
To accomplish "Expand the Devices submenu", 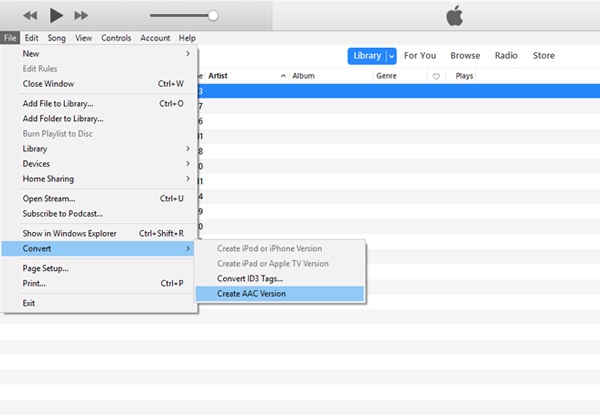I will [x=99, y=163].
